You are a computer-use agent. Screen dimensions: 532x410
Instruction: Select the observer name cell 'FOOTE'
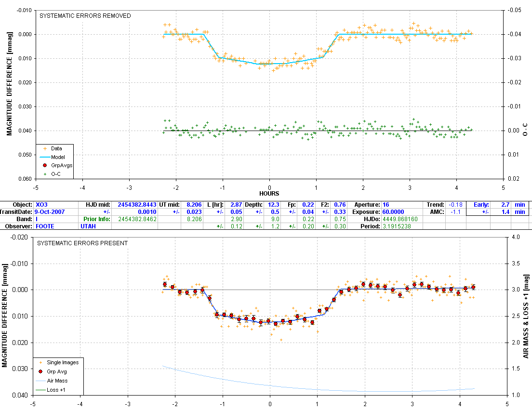pyautogui.click(x=45, y=226)
